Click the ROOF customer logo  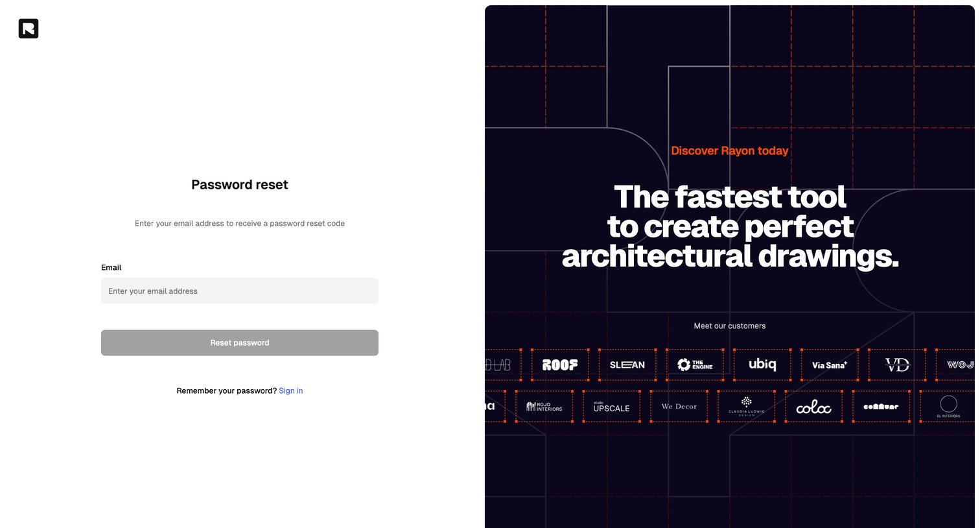(560, 365)
